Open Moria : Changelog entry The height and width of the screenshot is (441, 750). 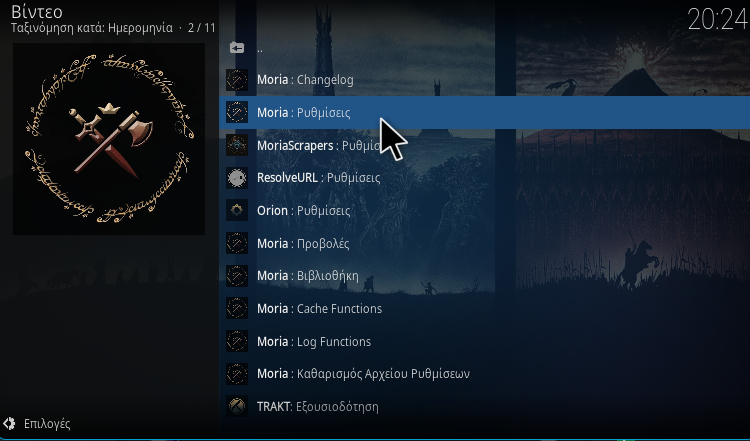pyautogui.click(x=485, y=80)
